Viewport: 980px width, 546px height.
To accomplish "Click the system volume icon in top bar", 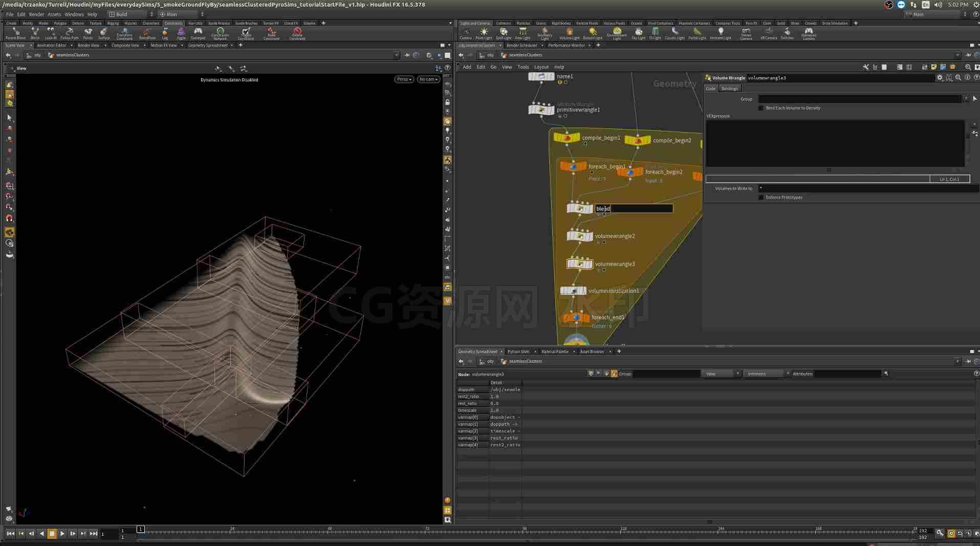I will click(x=938, y=5).
